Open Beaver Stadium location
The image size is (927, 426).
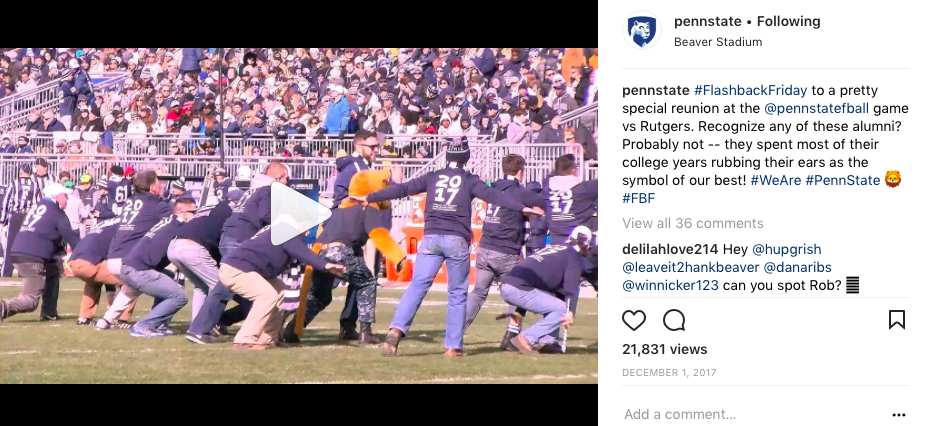pos(718,42)
